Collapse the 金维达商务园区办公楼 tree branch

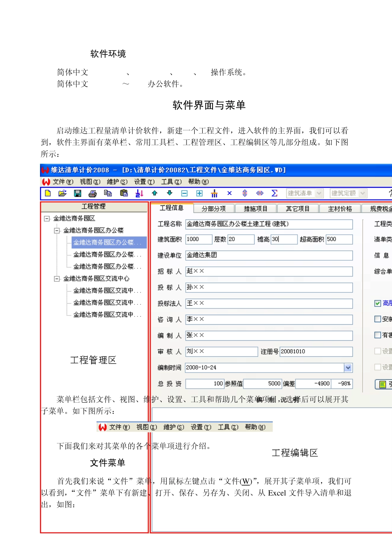click(57, 230)
